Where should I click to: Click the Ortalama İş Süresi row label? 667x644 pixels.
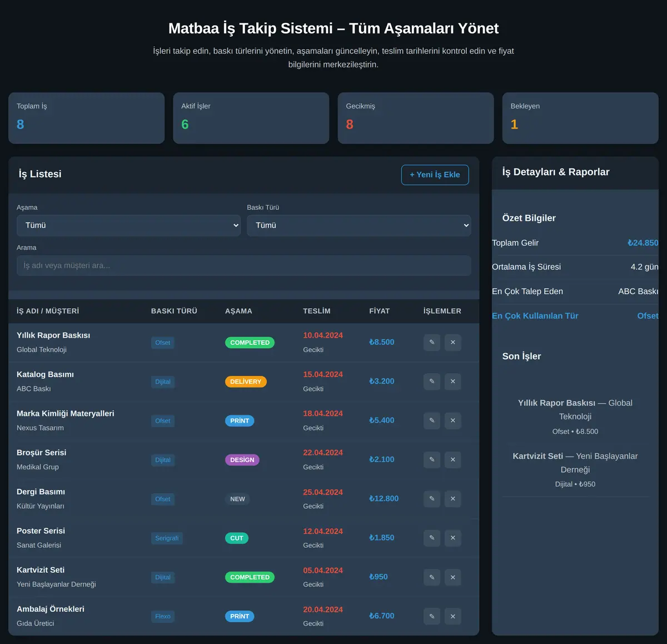[x=526, y=267]
